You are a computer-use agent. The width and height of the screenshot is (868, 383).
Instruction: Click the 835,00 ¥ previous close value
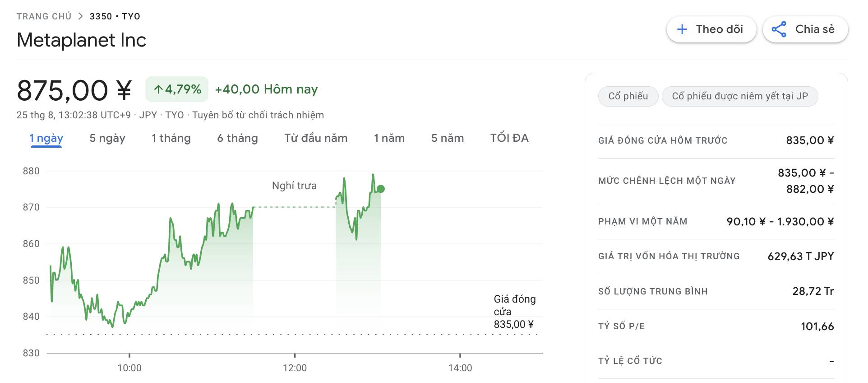coord(810,140)
